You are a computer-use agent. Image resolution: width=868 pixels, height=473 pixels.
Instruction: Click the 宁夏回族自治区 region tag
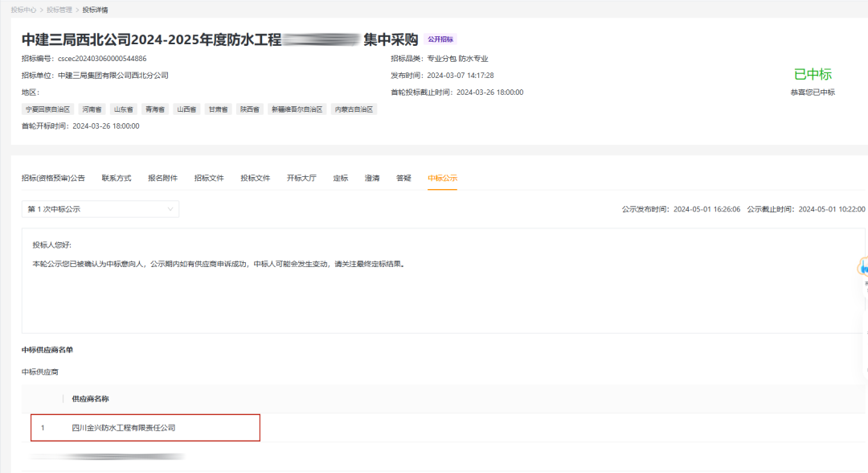point(48,109)
